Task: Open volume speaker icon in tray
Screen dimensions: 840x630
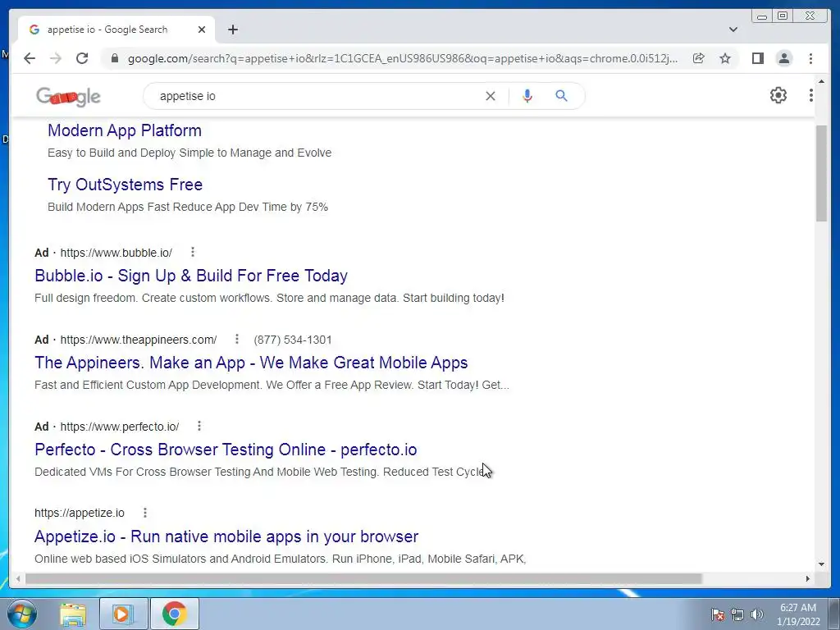Action: click(x=757, y=614)
